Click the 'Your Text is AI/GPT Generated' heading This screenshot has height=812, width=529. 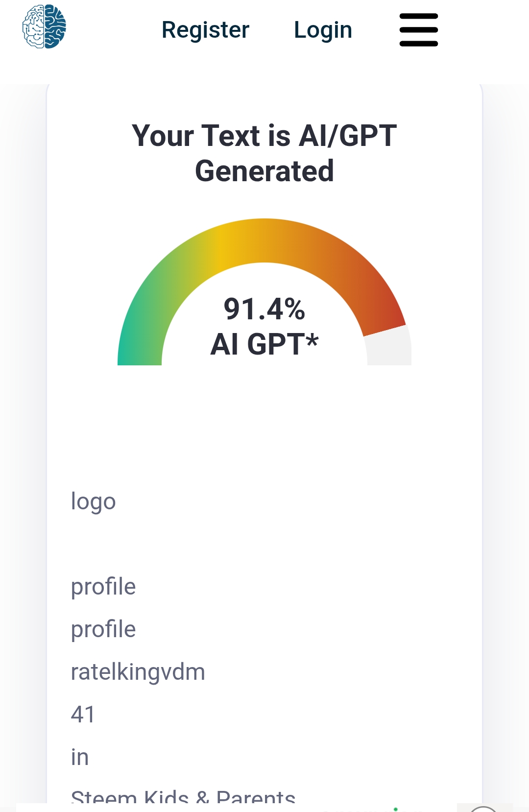click(264, 153)
